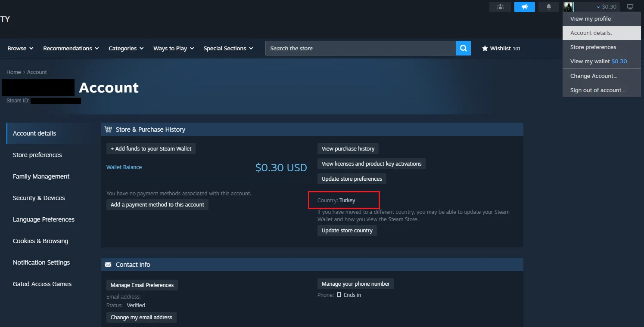Click Add funds to your Steam Wallet
The height and width of the screenshot is (327, 644).
151,149
